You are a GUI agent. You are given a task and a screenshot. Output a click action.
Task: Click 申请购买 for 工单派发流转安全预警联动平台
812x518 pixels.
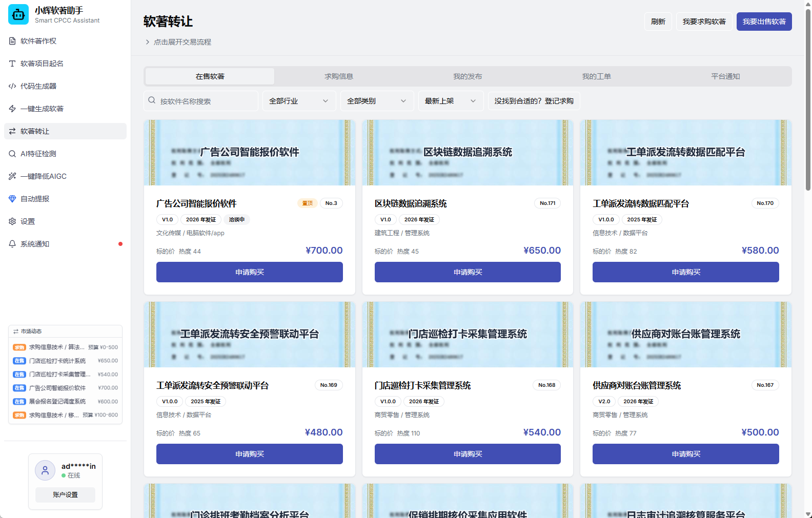coord(250,454)
